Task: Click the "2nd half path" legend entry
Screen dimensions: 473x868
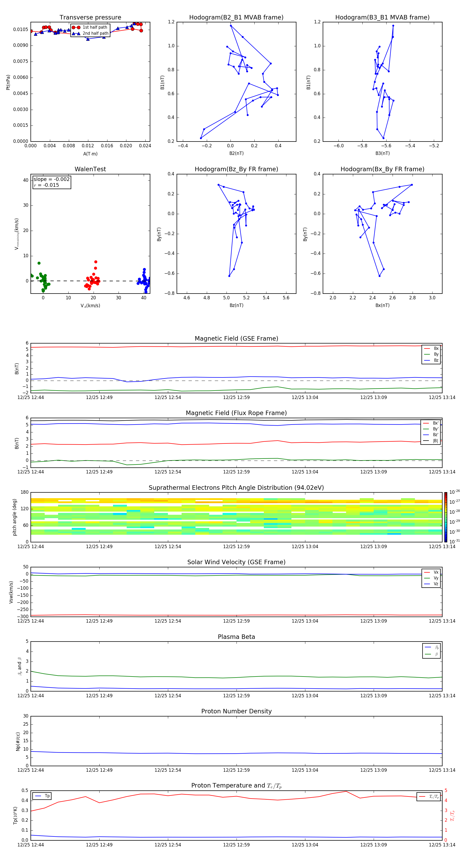Action: [90, 33]
